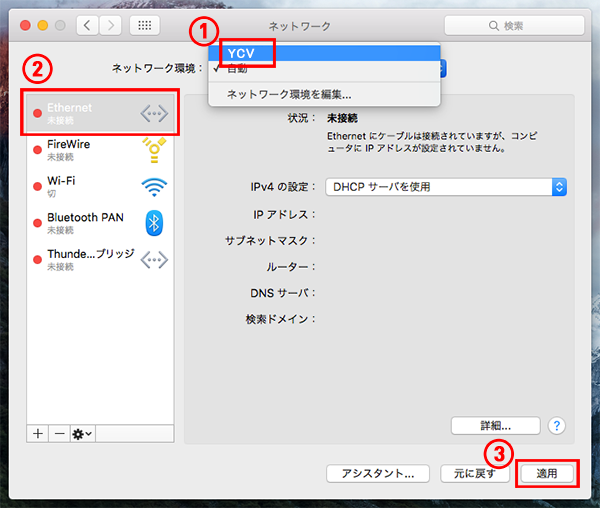Remove service with the minus button
Viewport: 600px width, 508px height.
(59, 433)
